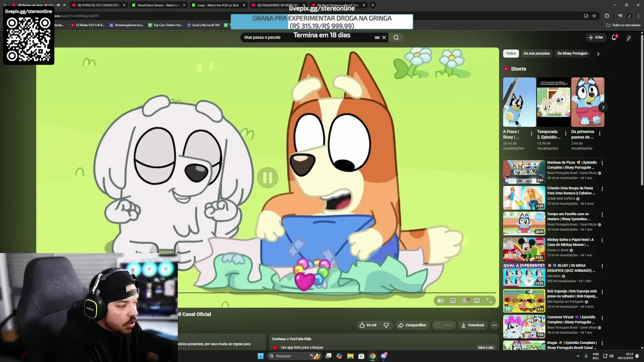Click the pause overlay on the video

click(267, 177)
